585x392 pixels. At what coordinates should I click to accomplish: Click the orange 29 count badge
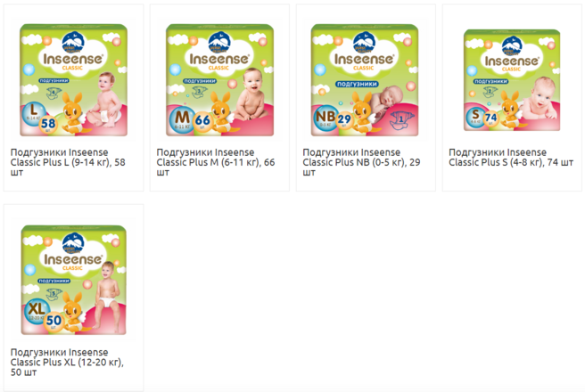pos(344,119)
